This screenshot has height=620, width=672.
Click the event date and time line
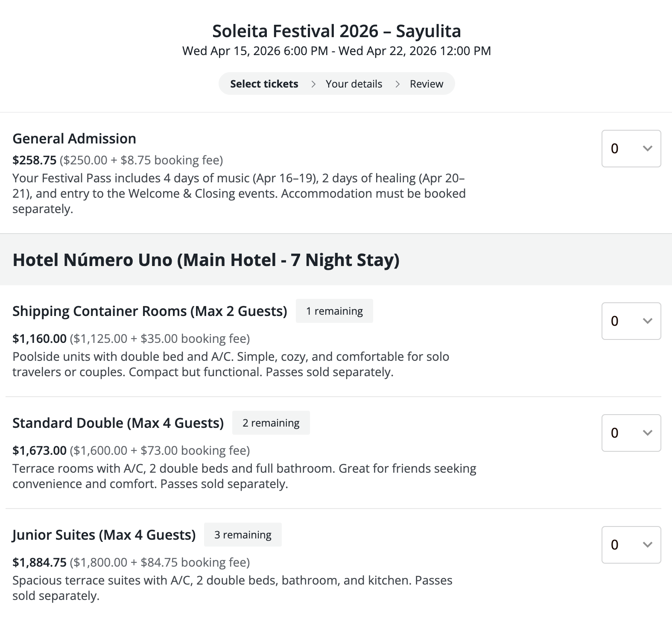336,51
